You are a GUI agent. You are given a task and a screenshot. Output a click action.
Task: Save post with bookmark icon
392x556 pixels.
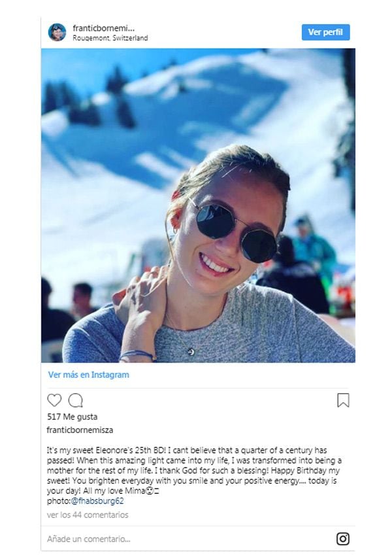(343, 400)
